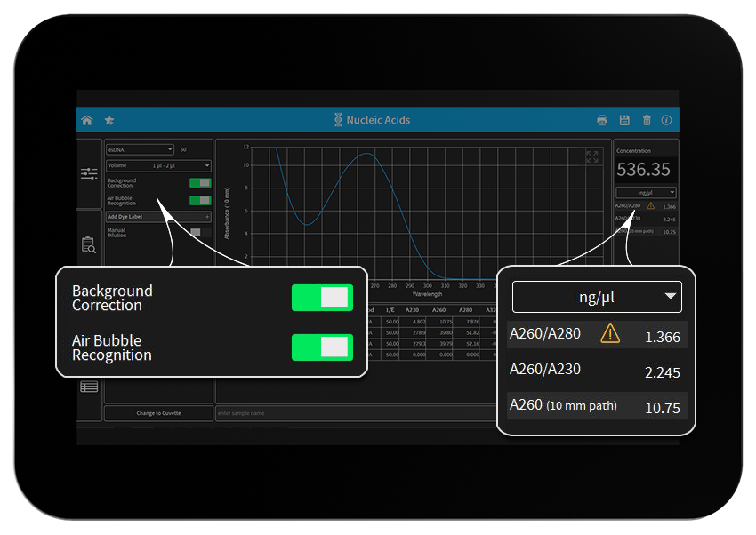Expand the Add Dye Label section
Screen dimensions: 756x535
(158, 217)
